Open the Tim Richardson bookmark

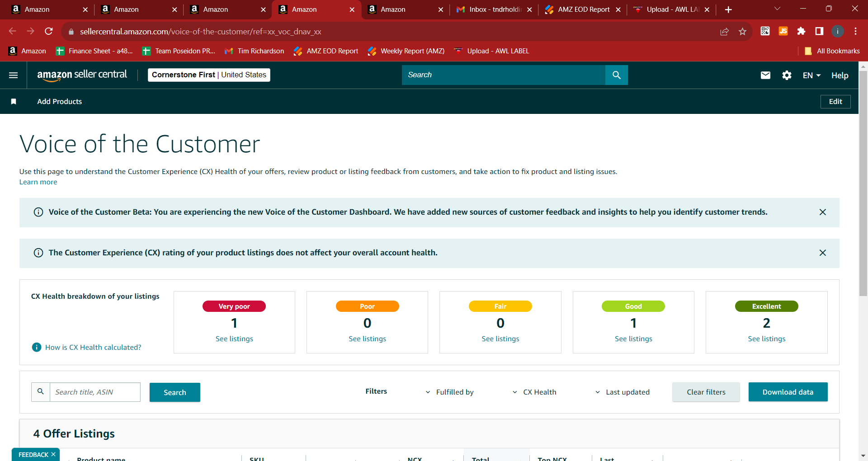click(x=255, y=51)
